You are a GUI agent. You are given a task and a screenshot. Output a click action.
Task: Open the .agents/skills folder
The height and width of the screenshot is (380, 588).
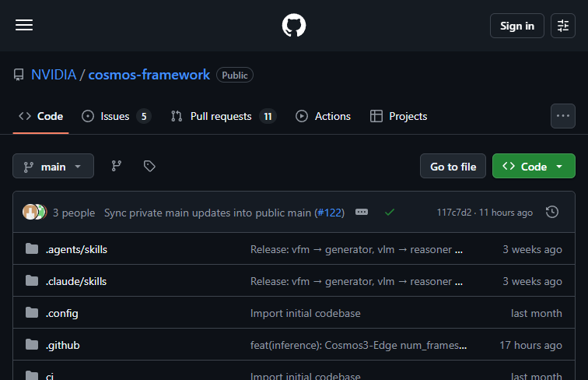[76, 249]
